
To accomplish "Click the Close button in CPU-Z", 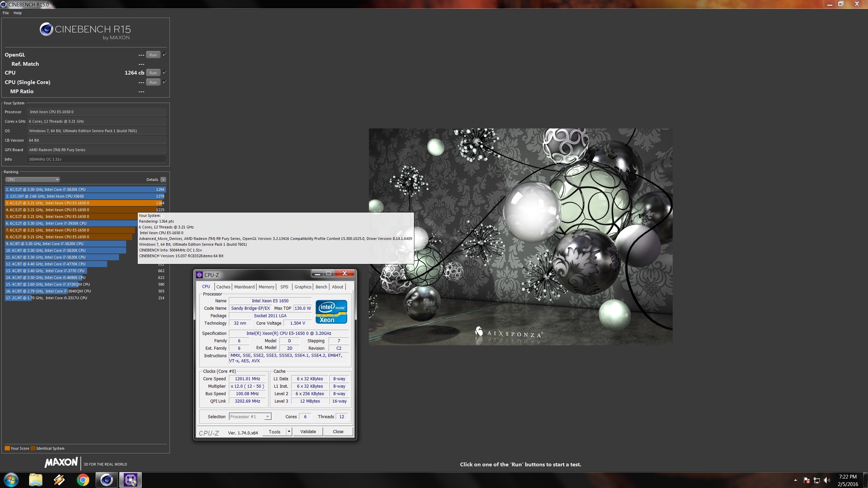I will point(338,432).
